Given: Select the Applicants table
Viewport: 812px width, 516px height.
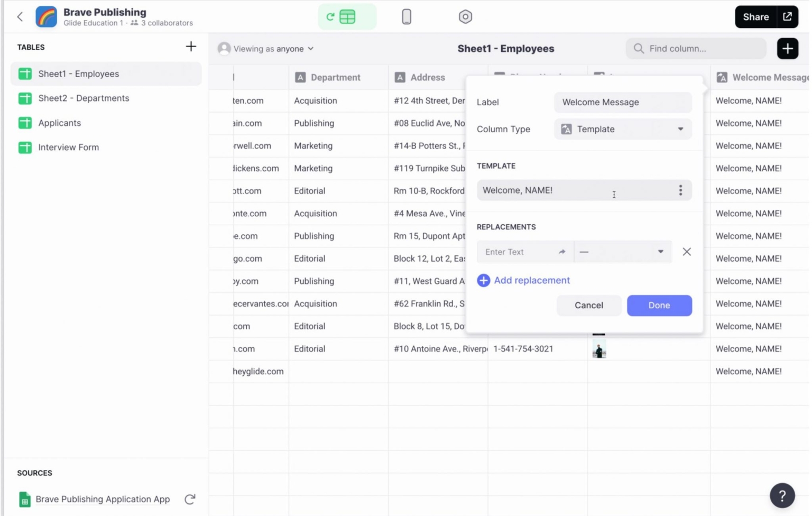Looking at the screenshot, I should (59, 123).
